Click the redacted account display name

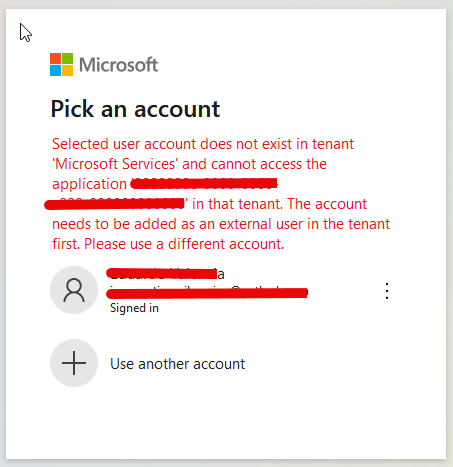coord(165,274)
